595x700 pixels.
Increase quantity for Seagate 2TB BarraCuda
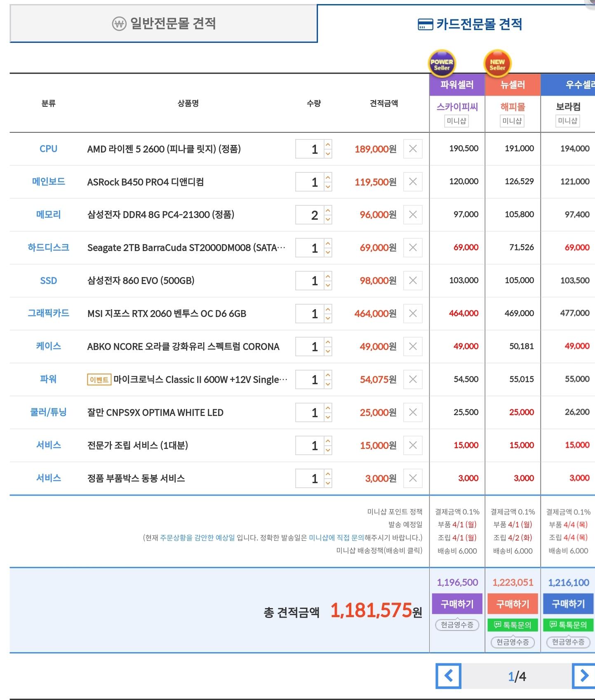pyautogui.click(x=328, y=243)
